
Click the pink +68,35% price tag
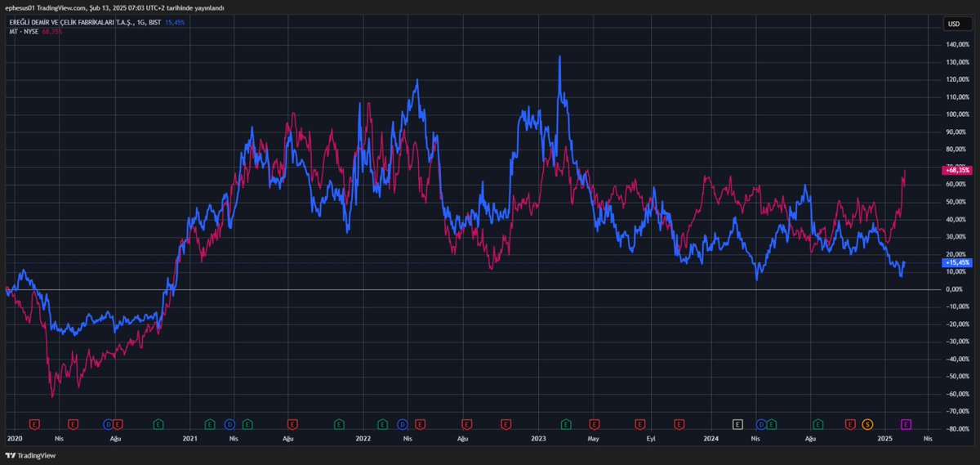[955, 170]
